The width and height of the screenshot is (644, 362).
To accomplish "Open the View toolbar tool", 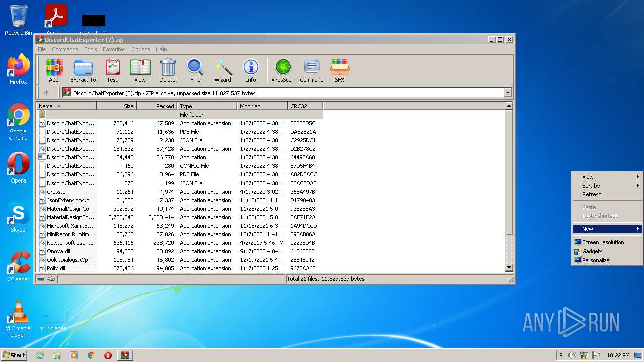I will tap(140, 70).
